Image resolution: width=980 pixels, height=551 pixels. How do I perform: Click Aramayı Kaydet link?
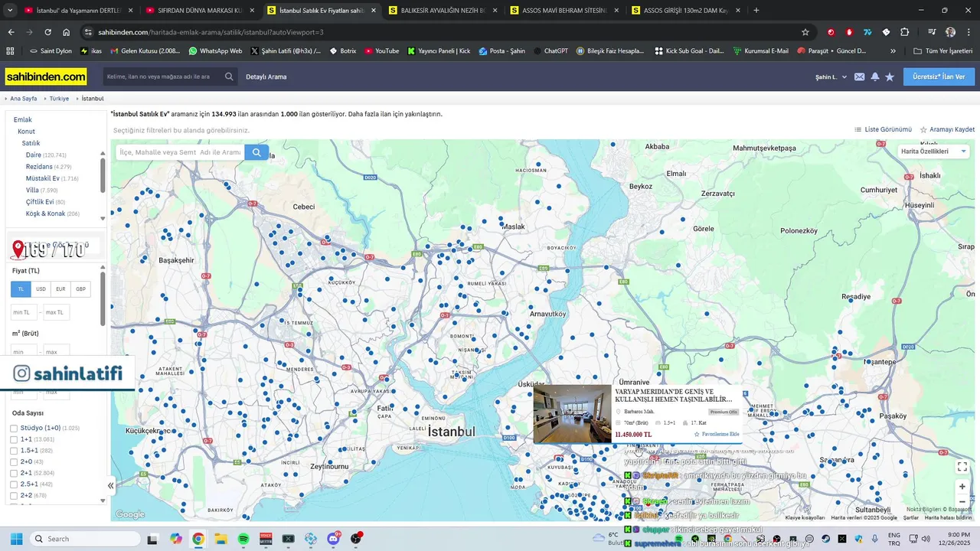pos(947,129)
